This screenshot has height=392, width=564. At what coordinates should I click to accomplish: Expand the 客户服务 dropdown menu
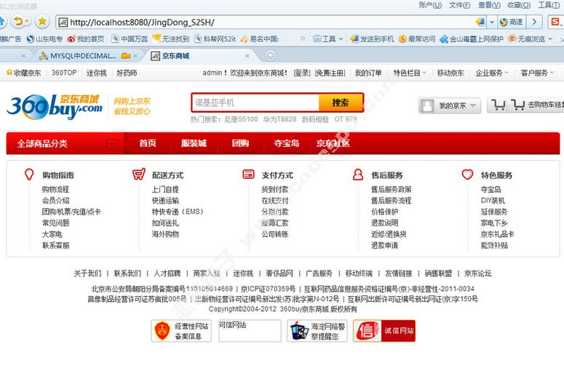tap(538, 73)
